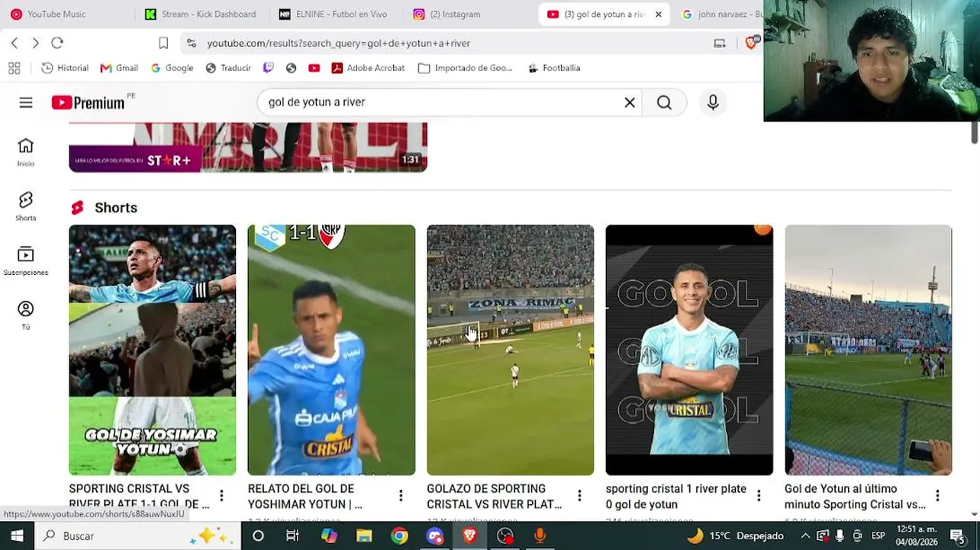
Task: Open title 'sporting cristal 1 river plate 0 gol de yotun'
Action: [676, 497]
